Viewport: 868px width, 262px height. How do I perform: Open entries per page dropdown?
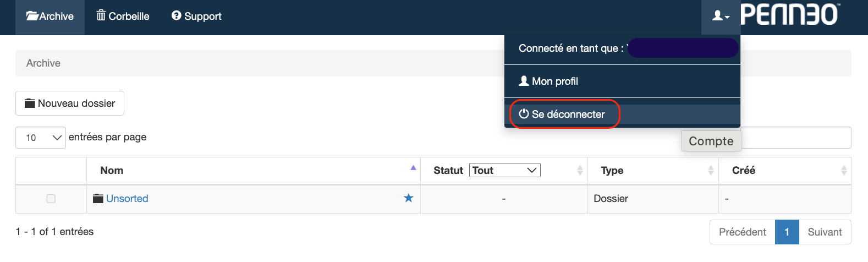click(41, 138)
